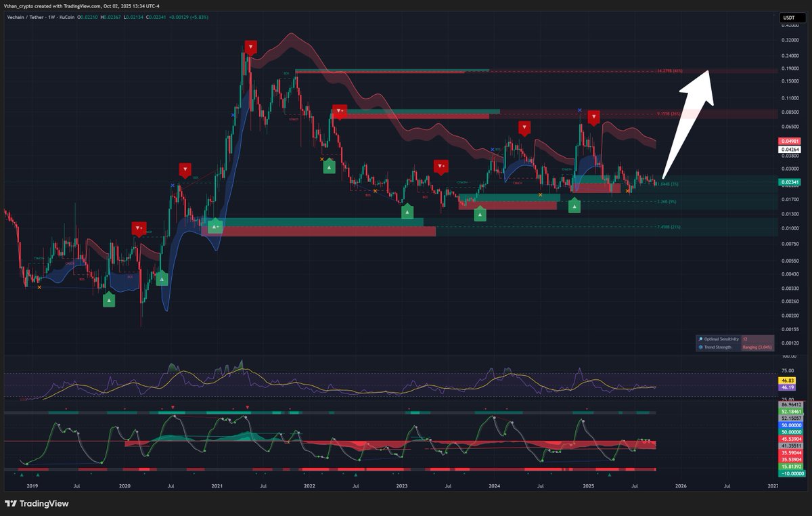Click the magnifier icon beside Optimal Sensitivity
This screenshot has height=516, width=812.
tap(701, 339)
